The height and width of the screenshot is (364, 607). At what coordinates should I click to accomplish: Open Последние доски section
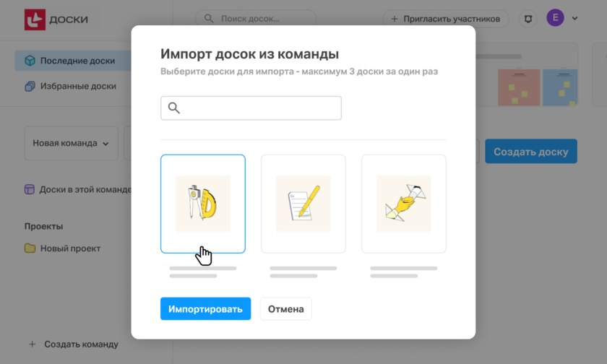(77, 61)
